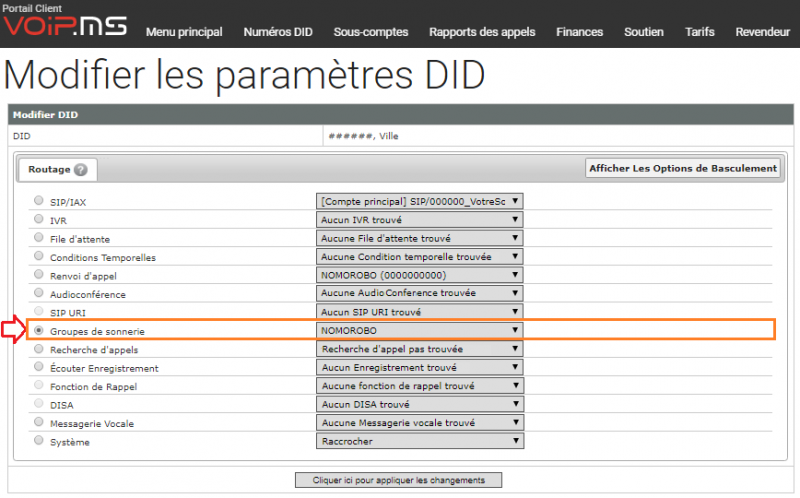Choose the Messagerie Vocale radio option

(39, 421)
